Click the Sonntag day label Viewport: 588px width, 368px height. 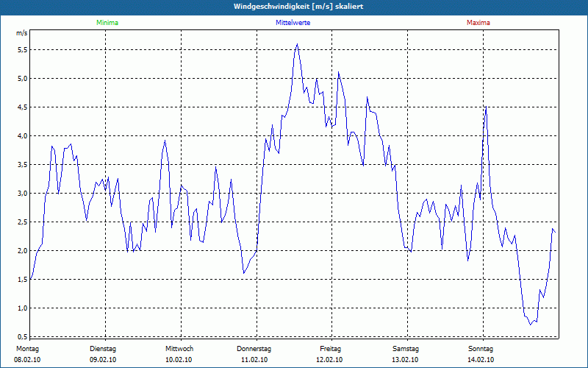481,349
